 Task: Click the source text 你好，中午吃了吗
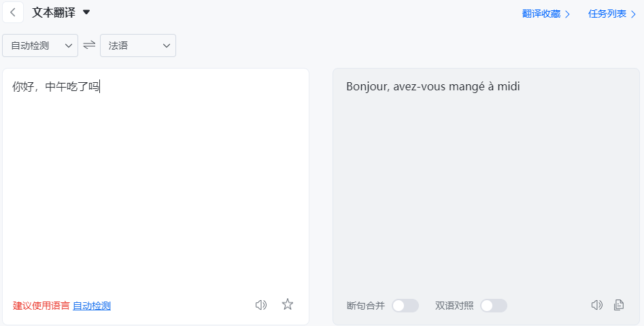click(56, 87)
